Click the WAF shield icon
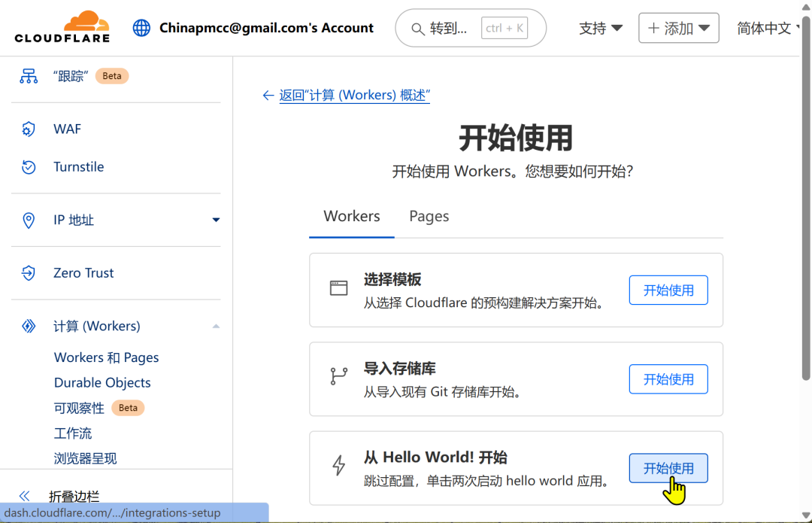 click(x=29, y=129)
